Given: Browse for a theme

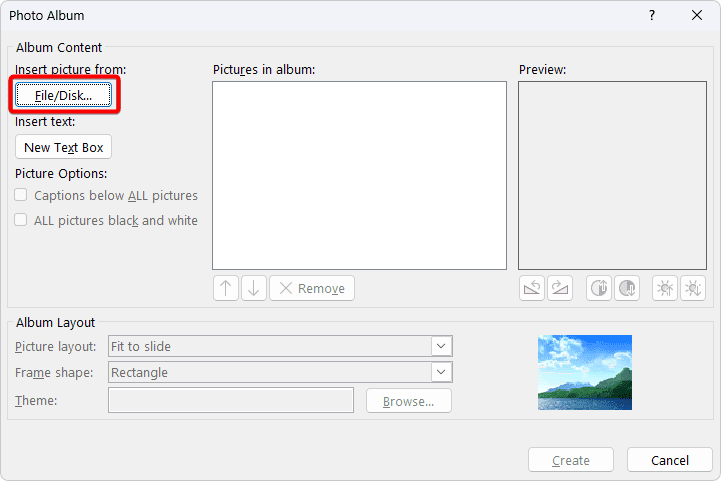Looking at the screenshot, I should (408, 401).
